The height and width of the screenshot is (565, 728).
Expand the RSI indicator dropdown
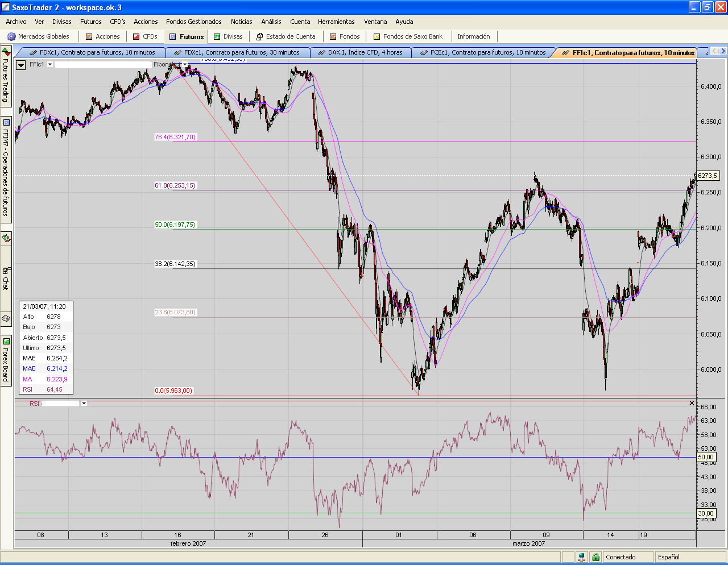tap(84, 404)
